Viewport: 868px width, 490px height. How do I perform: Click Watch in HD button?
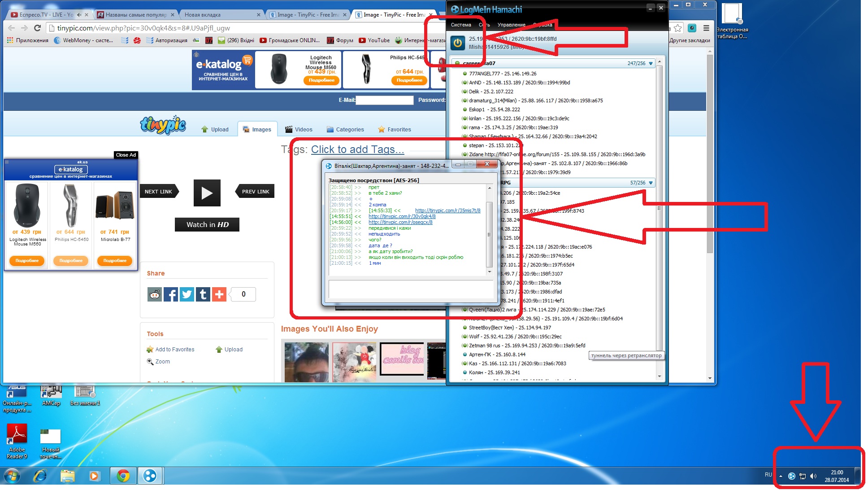(207, 224)
